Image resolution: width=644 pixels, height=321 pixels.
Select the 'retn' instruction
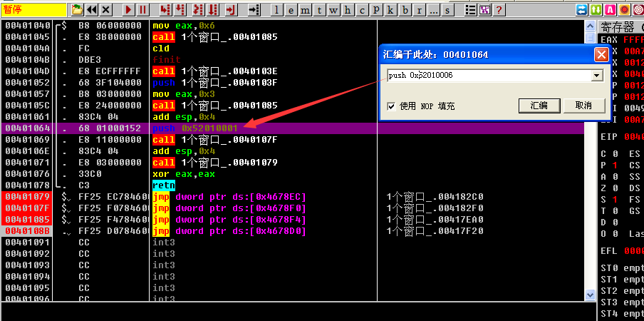[164, 185]
